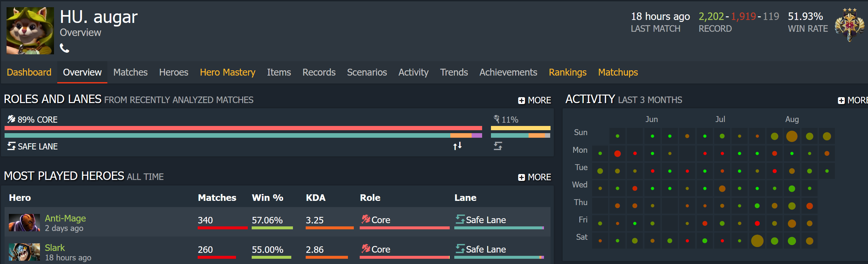868x264 pixels.
Task: Click the Core label in Slark's row
Action: coord(381,249)
